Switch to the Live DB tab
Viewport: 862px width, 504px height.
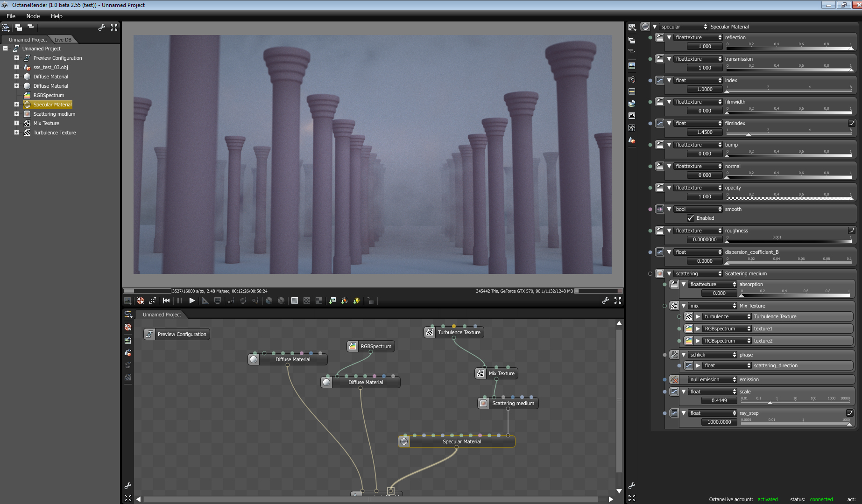(63, 40)
